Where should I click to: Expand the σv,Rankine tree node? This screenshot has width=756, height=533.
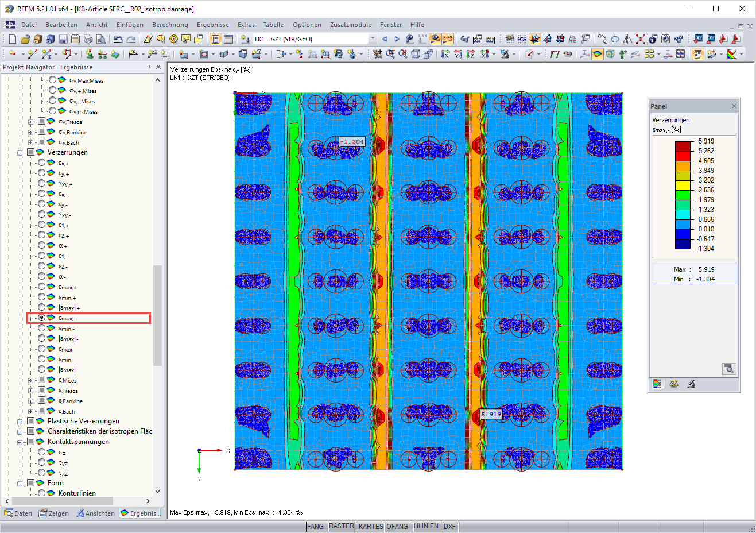pos(31,132)
